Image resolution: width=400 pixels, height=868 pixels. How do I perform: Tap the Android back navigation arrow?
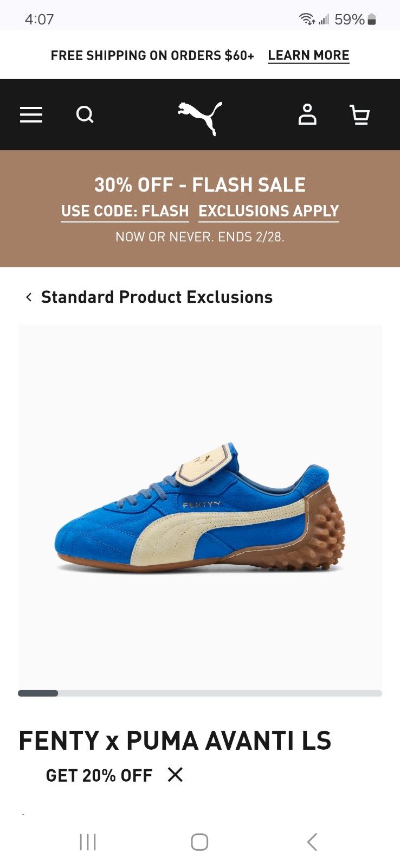coord(312,842)
